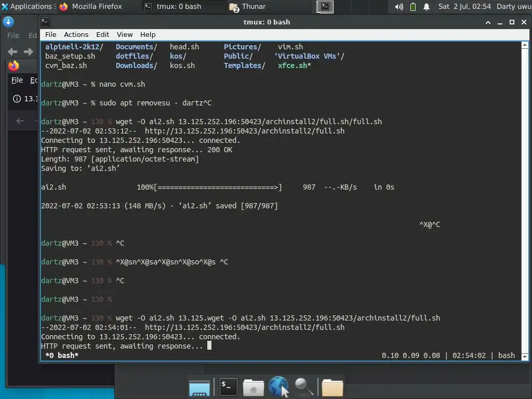
Task: Click the Firefox logo icon in the background window
Action: [x=14, y=65]
